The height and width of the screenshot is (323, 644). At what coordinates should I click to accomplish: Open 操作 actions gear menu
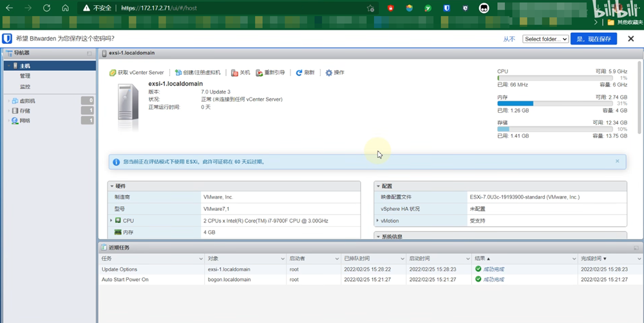click(335, 73)
